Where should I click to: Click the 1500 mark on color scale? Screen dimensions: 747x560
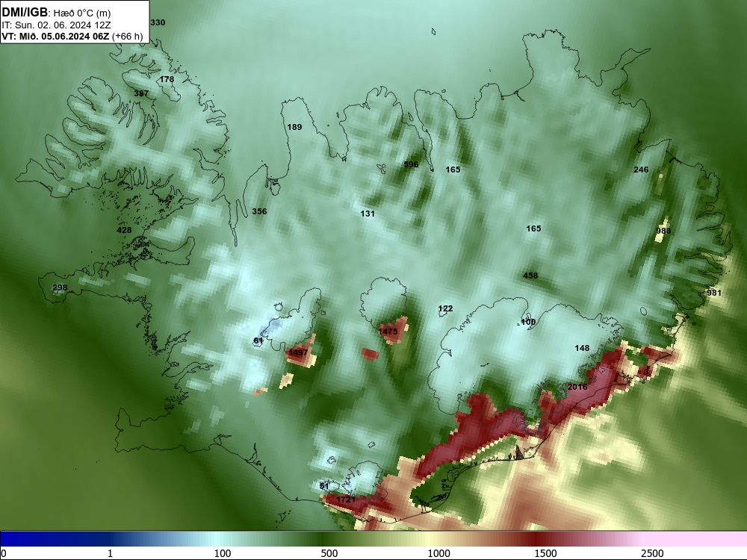tap(545, 553)
